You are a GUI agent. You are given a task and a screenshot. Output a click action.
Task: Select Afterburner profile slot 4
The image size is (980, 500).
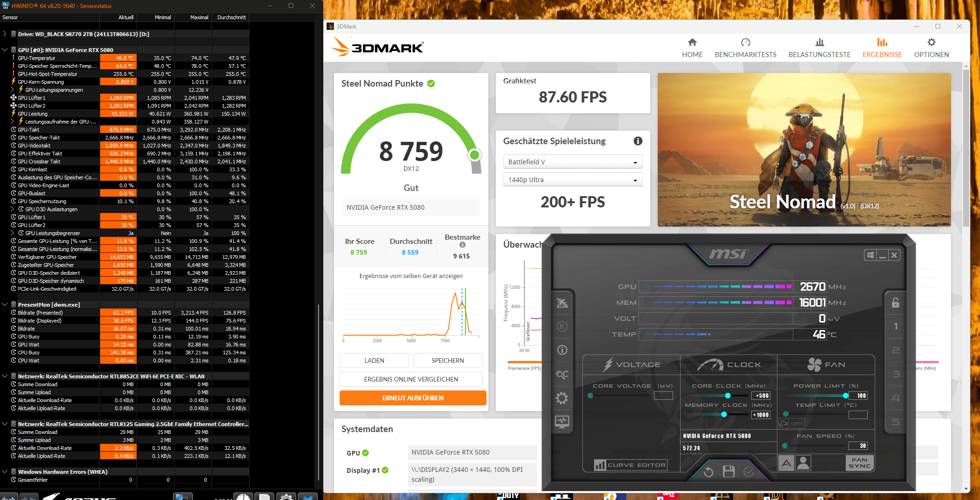[x=895, y=398]
